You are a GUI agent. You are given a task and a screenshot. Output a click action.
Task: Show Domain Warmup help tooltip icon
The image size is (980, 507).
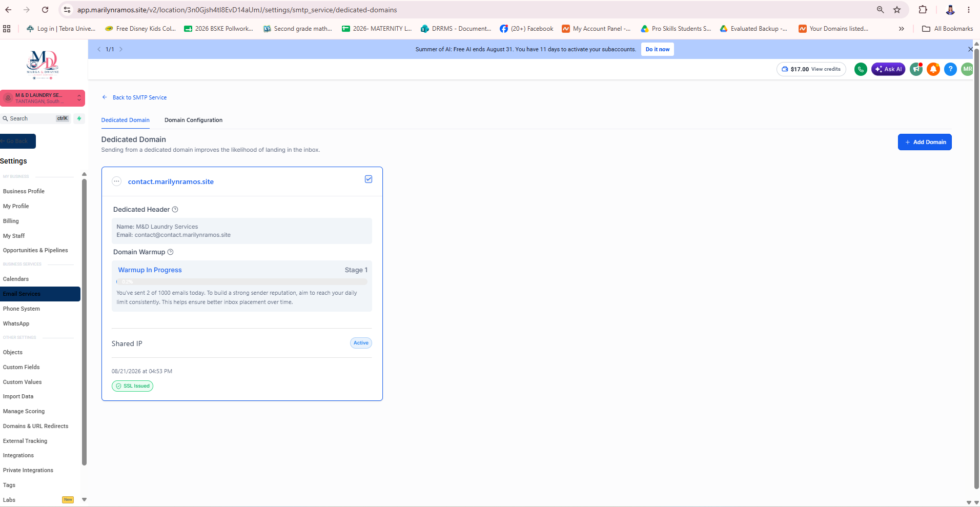pos(171,252)
